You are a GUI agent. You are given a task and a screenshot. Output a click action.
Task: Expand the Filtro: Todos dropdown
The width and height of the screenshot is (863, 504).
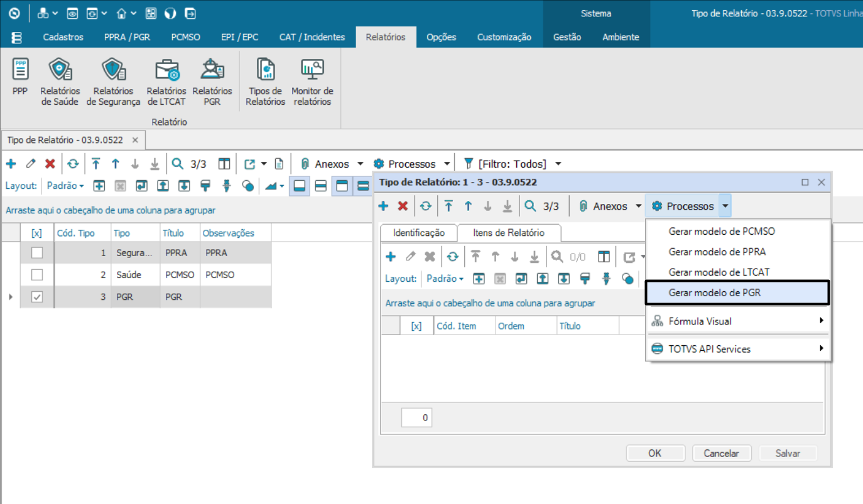coord(558,164)
